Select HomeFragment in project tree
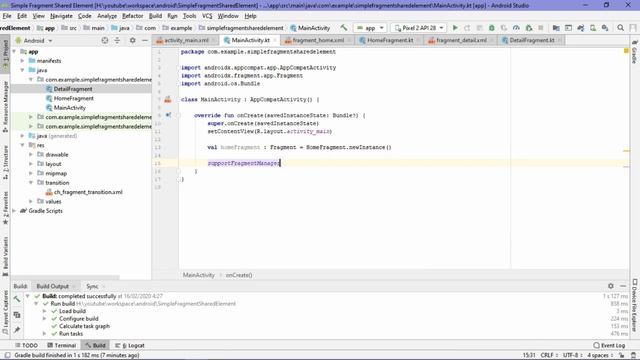The width and height of the screenshot is (640, 360). 73,98
